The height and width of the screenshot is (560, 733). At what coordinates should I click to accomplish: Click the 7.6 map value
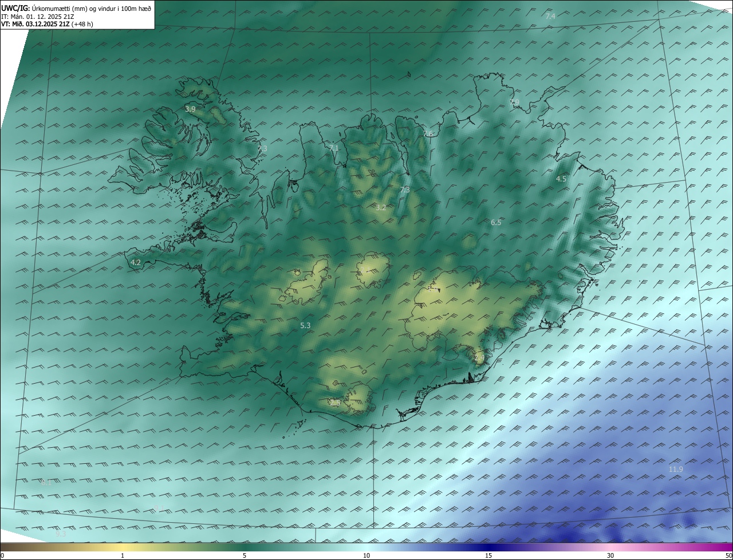tap(428, 133)
